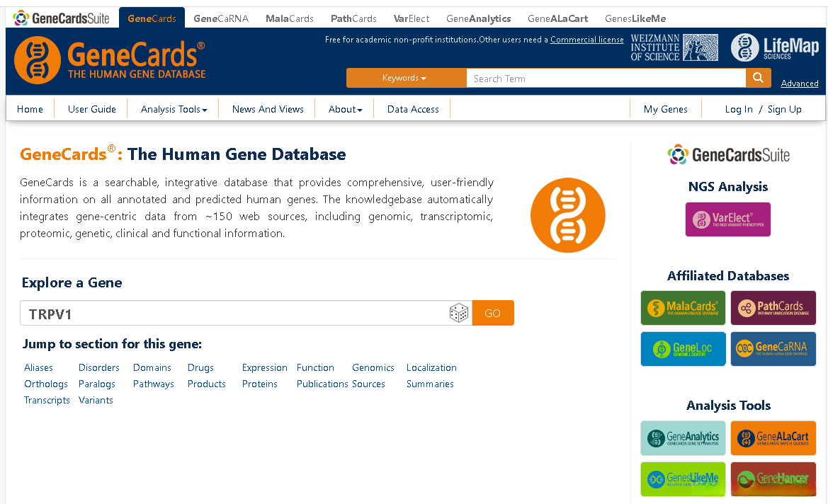The width and height of the screenshot is (828, 504).
Task: Open the User Guide page
Action: [x=92, y=109]
